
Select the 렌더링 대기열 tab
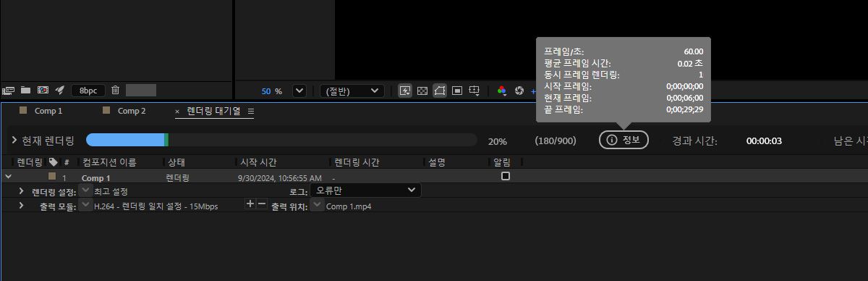(x=213, y=111)
